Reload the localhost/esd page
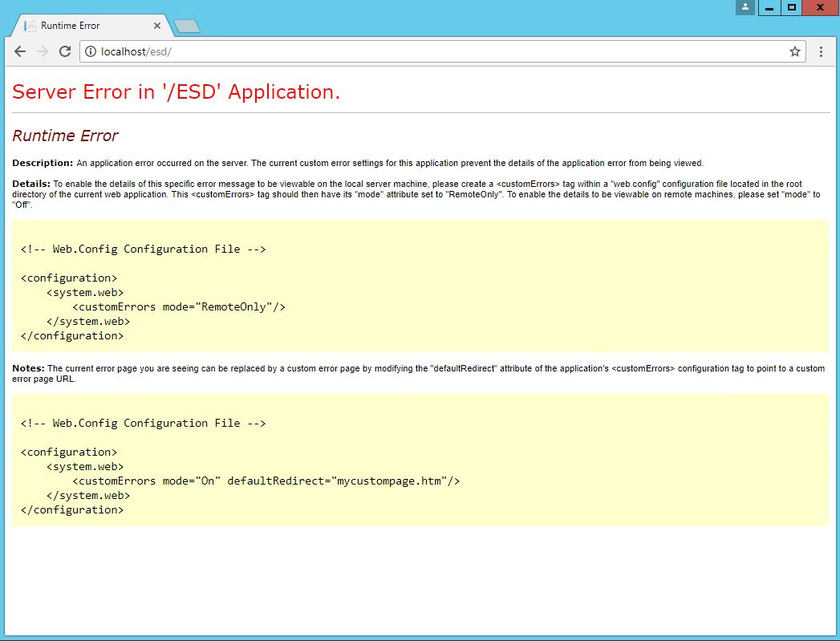The height and width of the screenshot is (641, 840). pos(65,51)
